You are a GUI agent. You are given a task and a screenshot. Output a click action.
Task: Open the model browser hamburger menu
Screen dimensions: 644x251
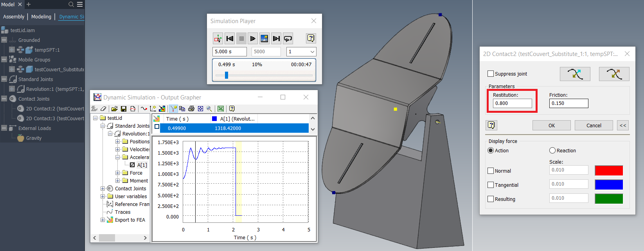80,4
